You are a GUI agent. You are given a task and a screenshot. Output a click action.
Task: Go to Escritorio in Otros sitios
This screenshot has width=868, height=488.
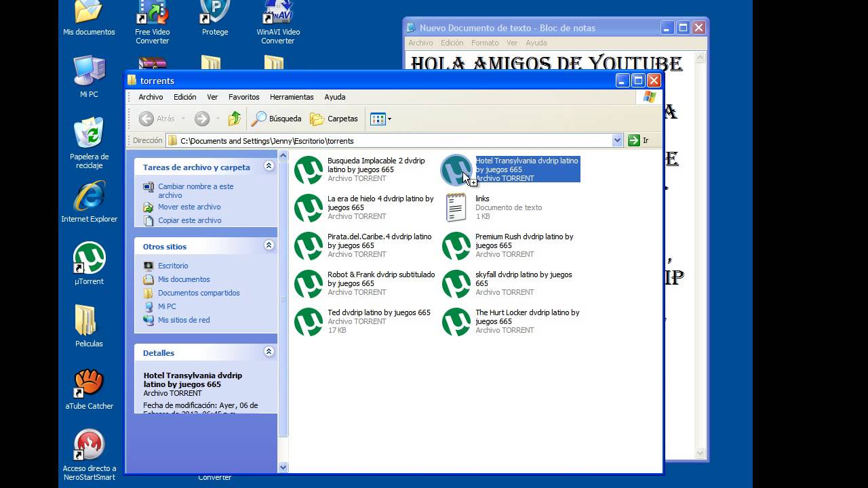pos(173,266)
